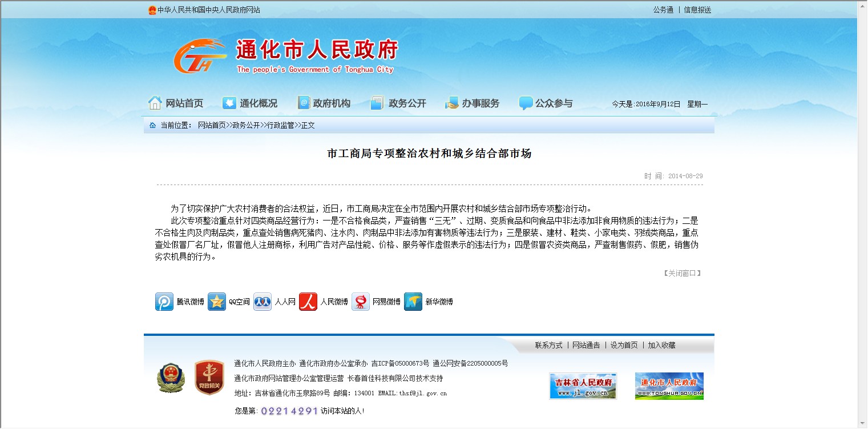The height and width of the screenshot is (429, 868).
Task: Click the 关闭窗口 link
Action: (x=681, y=273)
